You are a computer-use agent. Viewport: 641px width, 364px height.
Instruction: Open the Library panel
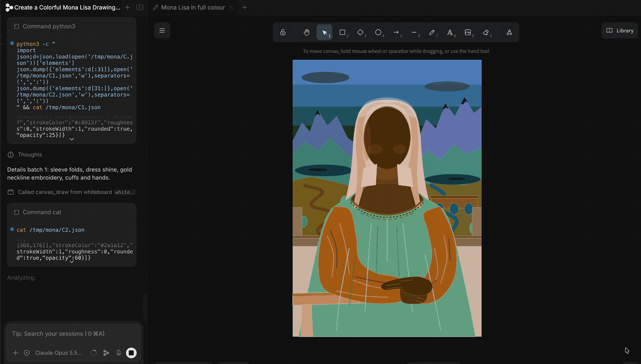pos(620,30)
